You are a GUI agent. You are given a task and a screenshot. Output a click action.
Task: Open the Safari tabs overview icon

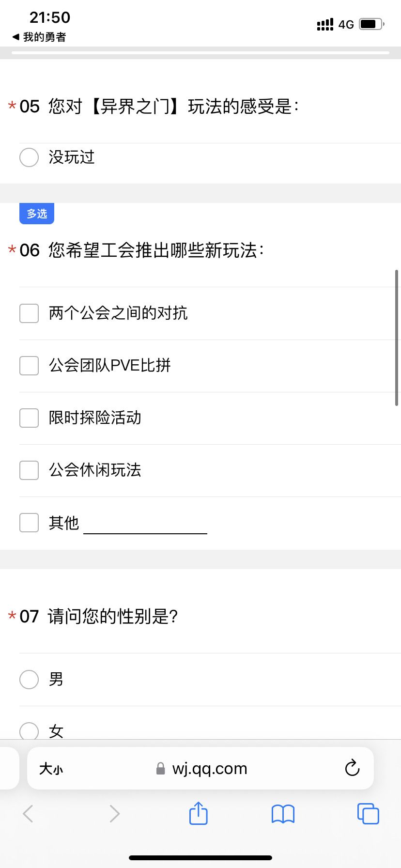368,814
